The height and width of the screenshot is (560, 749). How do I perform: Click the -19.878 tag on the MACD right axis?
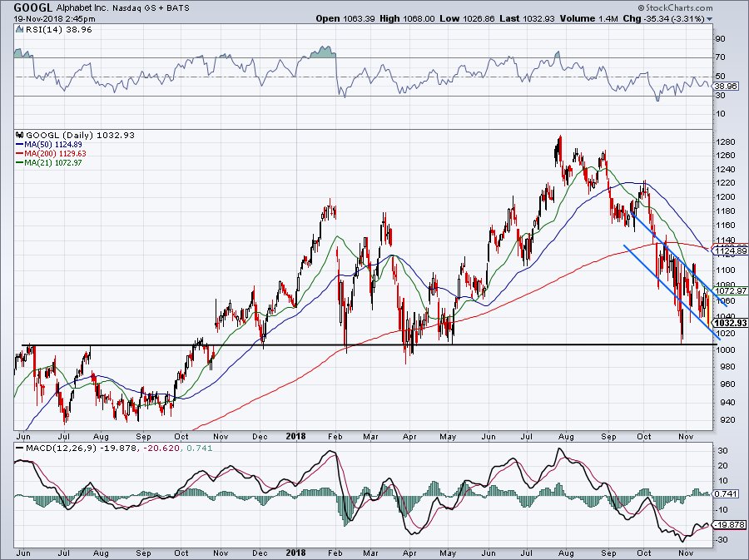729,525
